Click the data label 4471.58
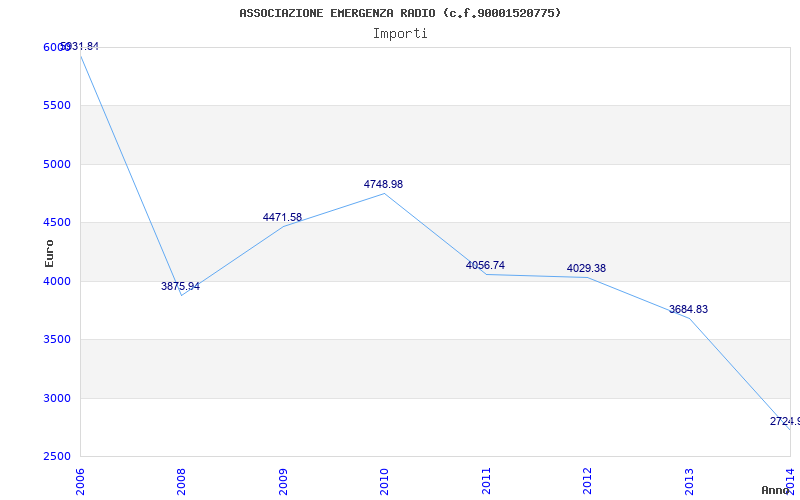The image size is (800, 500). point(282,217)
